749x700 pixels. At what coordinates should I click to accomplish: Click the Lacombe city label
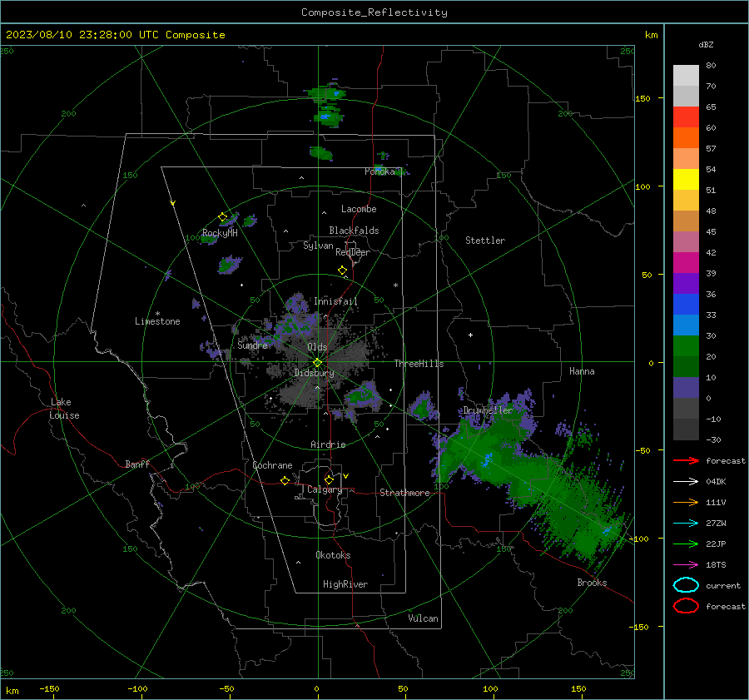pos(359,209)
